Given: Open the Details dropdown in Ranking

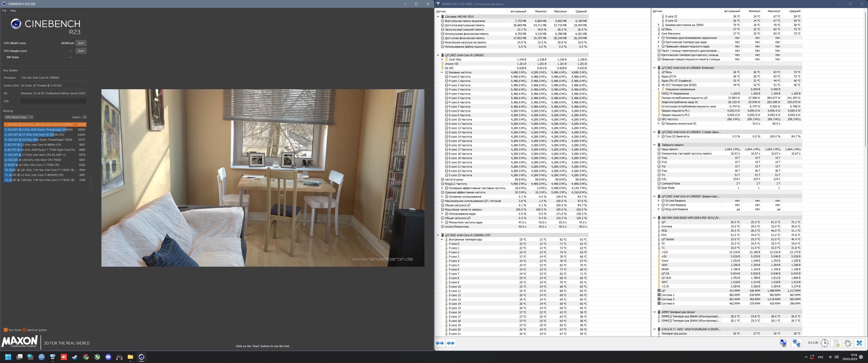Looking at the screenshot, I should pos(84,117).
